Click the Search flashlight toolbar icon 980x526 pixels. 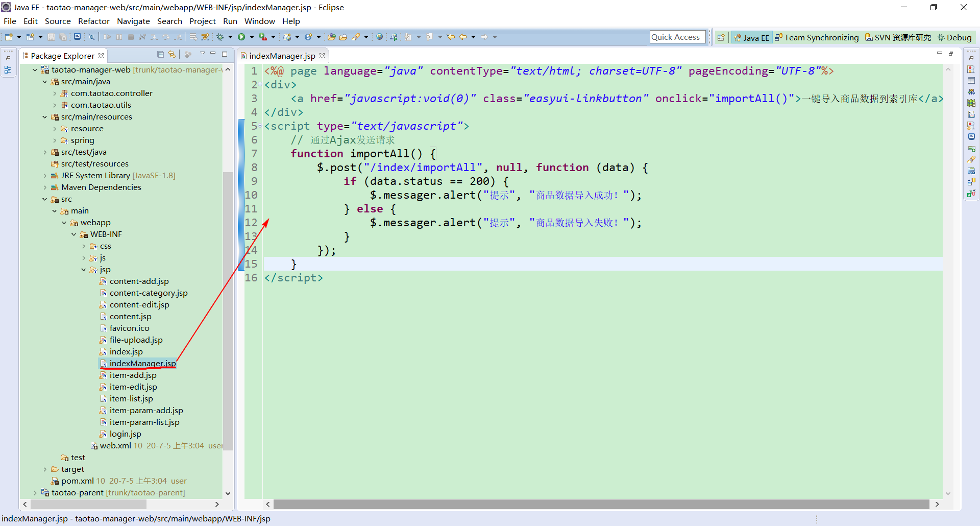point(356,37)
